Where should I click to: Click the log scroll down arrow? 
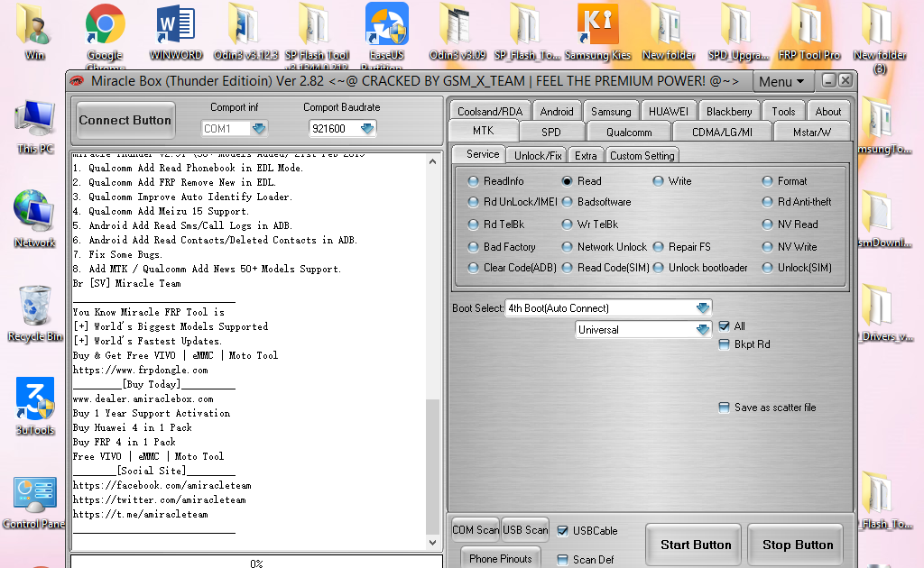[x=432, y=543]
